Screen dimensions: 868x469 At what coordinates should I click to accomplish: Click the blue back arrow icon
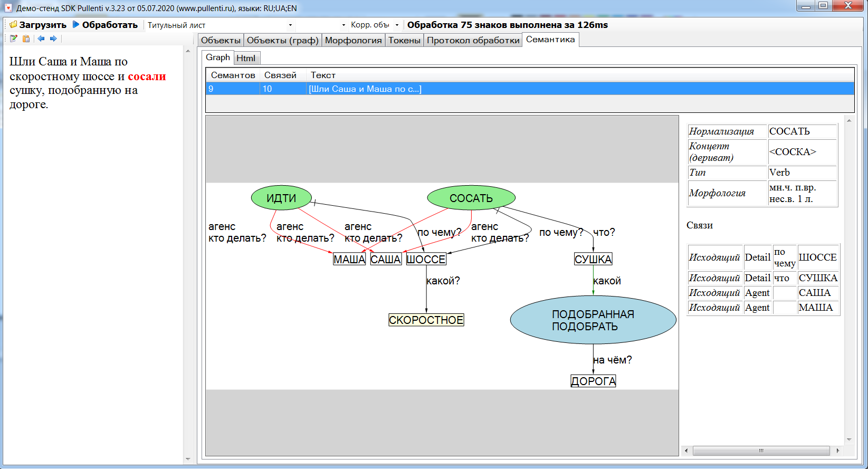(x=41, y=39)
